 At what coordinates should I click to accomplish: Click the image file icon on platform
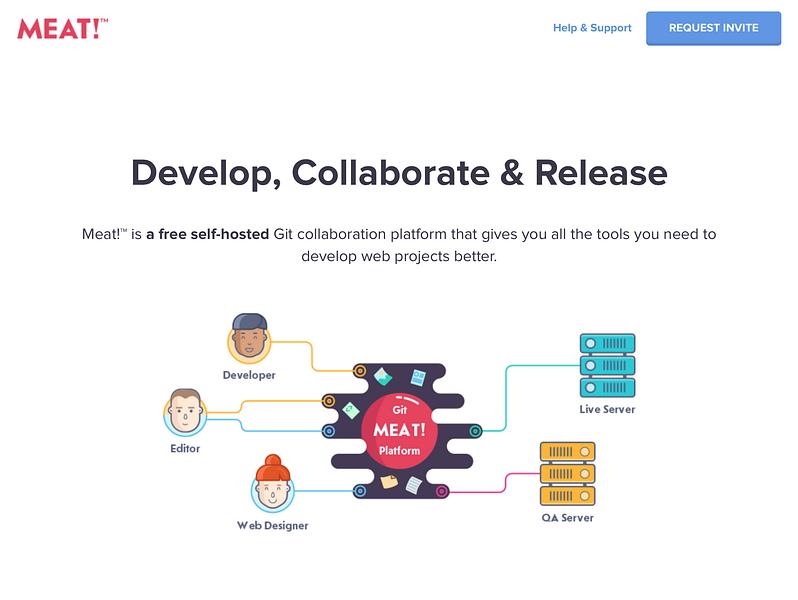(383, 377)
